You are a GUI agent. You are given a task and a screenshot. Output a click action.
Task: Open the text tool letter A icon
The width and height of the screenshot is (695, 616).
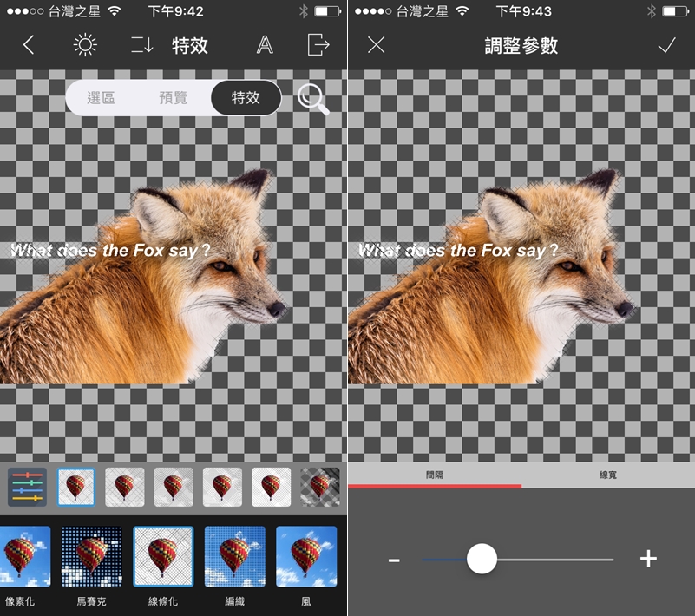(x=265, y=45)
